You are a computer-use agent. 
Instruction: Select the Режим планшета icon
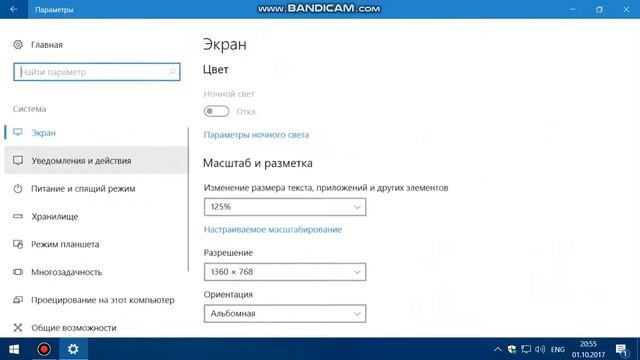(18, 244)
